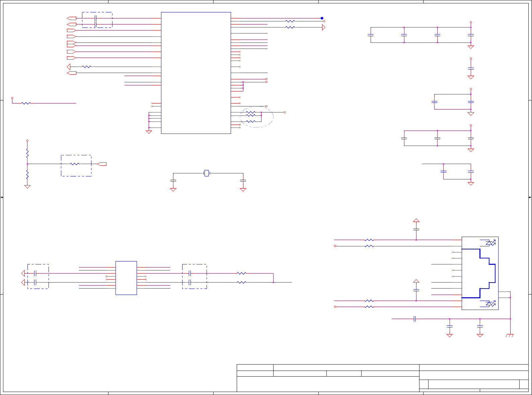Select the dashed ellipse around three resistors
The width and height of the screenshot is (532, 395).
click(x=257, y=117)
